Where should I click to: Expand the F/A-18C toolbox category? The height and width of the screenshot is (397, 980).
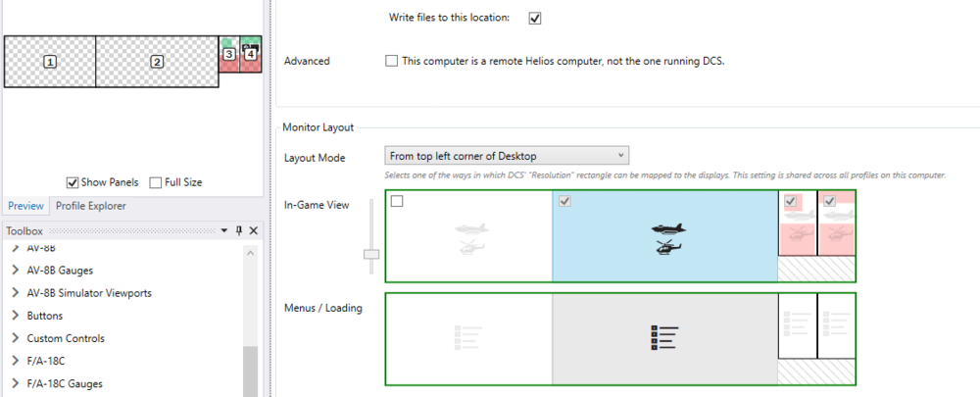coord(16,361)
